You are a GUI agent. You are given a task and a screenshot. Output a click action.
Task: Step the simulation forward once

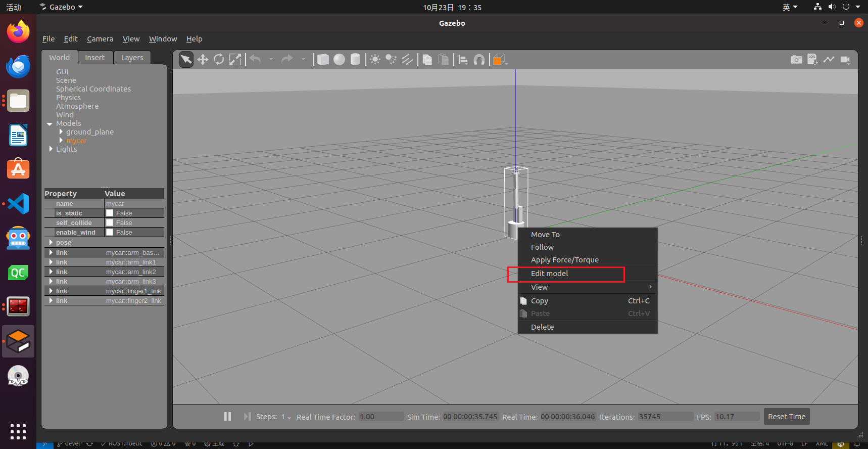click(247, 416)
